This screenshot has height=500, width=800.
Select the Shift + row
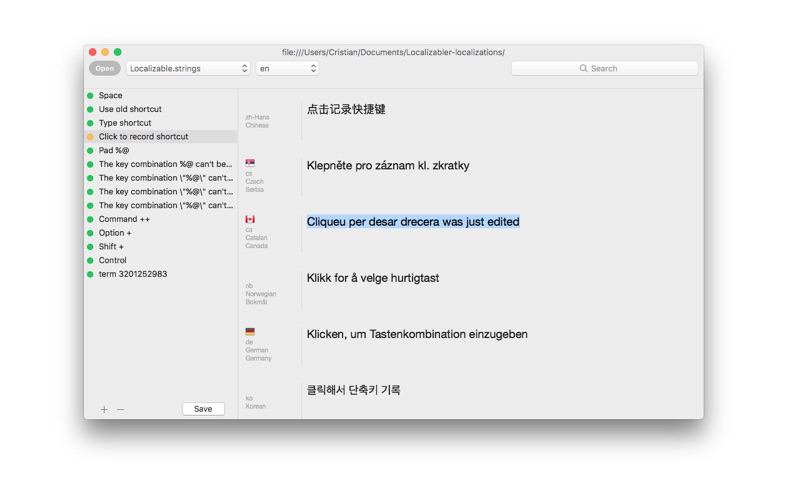tap(161, 247)
